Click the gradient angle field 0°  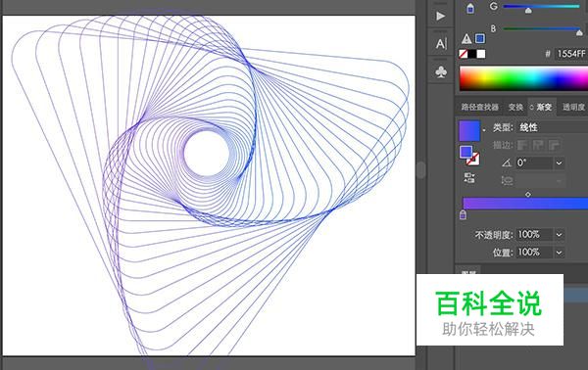tap(534, 162)
